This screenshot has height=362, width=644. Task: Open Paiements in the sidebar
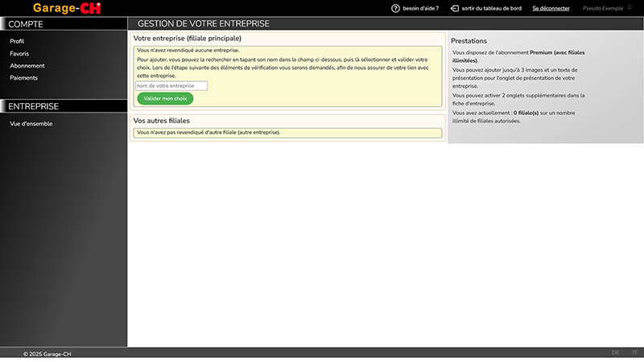coord(23,77)
